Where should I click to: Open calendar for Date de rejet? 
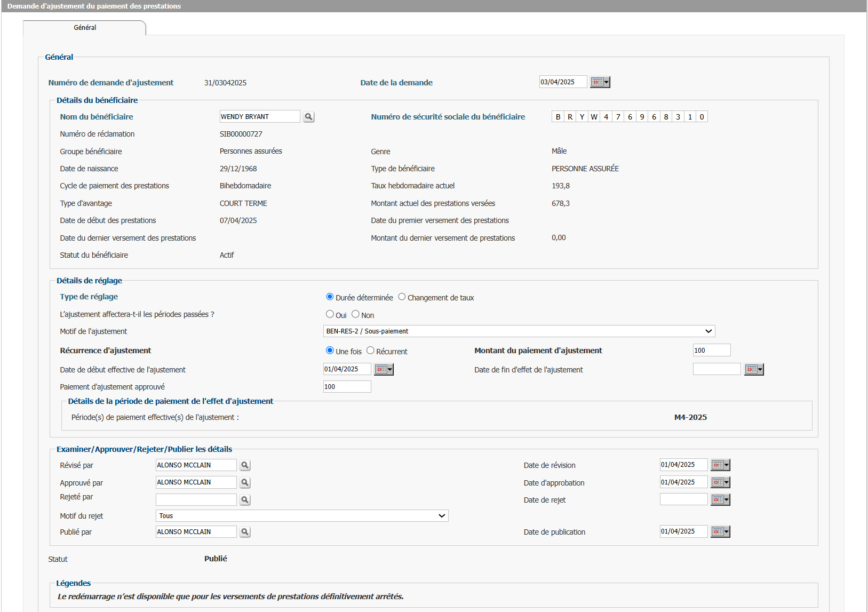click(x=720, y=499)
